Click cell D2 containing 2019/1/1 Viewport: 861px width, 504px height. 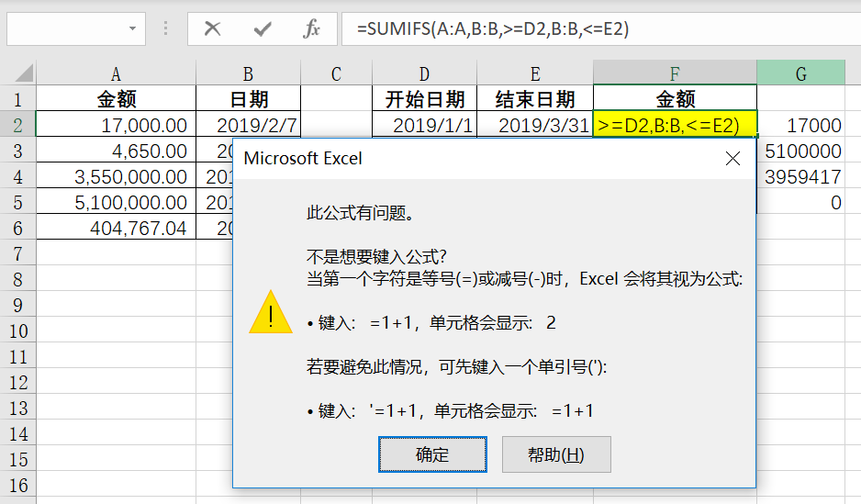point(424,126)
